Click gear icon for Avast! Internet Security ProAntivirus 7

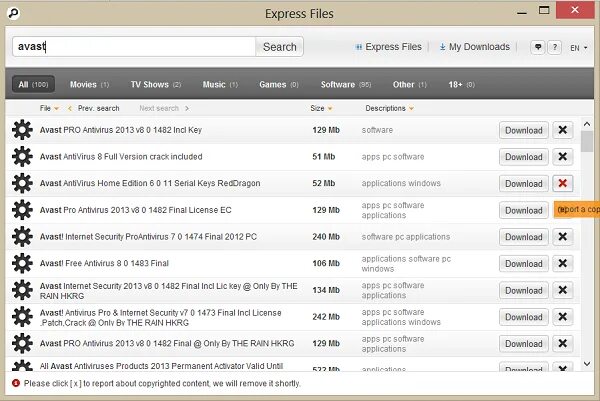(x=22, y=236)
